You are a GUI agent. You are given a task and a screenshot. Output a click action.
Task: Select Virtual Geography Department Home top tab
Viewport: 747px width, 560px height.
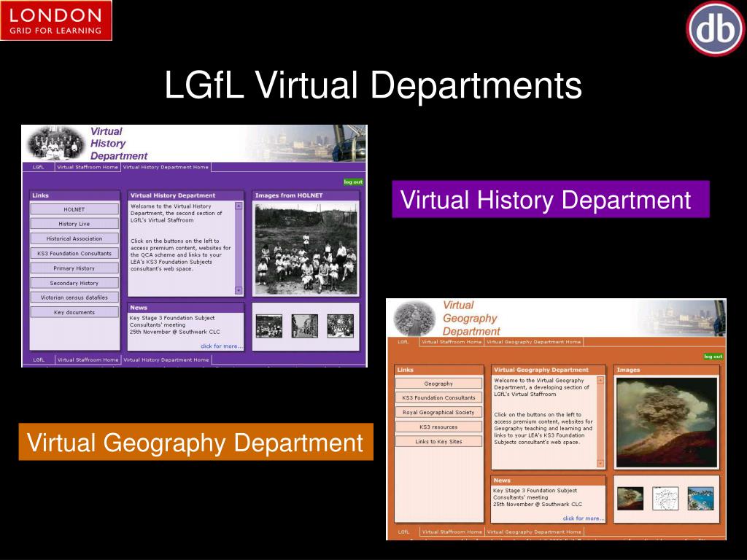[533, 342]
